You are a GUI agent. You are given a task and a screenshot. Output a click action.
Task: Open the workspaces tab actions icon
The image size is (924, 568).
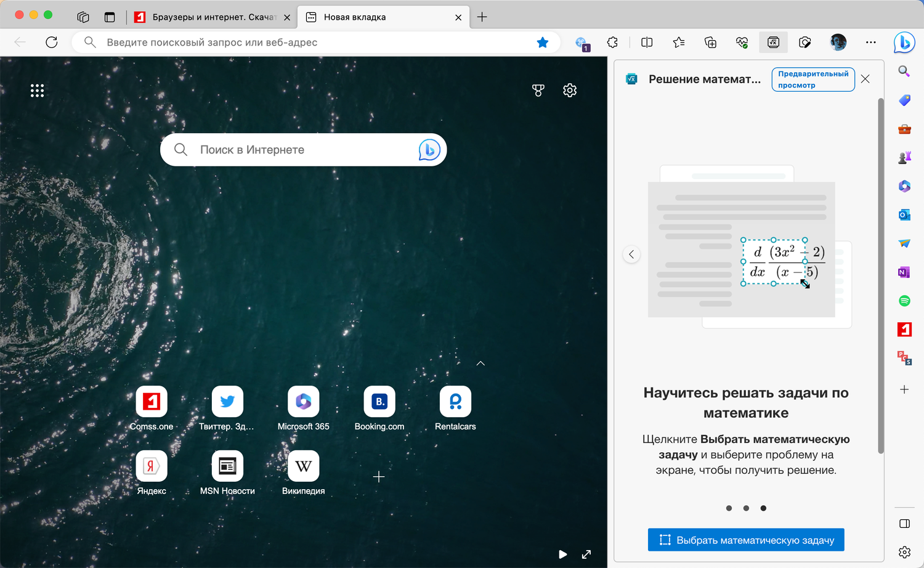(x=83, y=17)
